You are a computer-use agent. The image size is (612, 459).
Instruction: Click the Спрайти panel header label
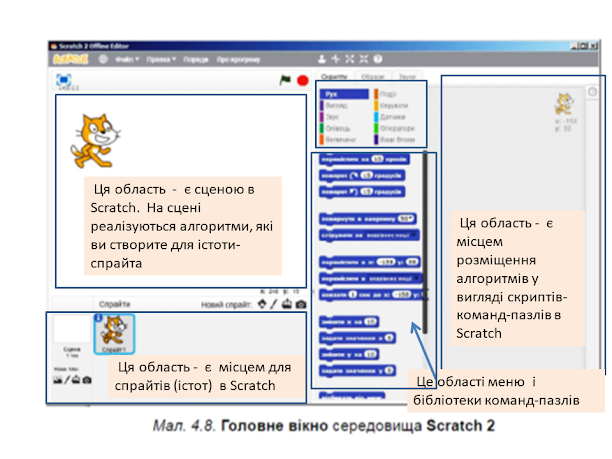point(114,304)
